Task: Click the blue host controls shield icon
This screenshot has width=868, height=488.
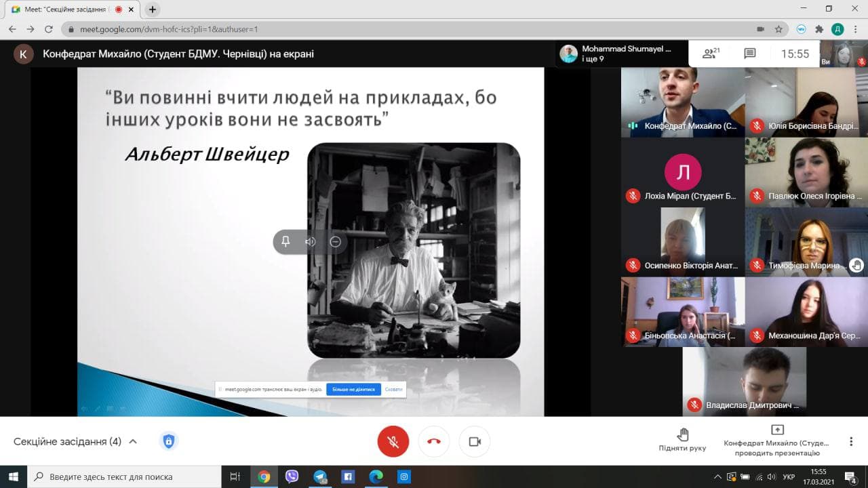Action: click(169, 441)
